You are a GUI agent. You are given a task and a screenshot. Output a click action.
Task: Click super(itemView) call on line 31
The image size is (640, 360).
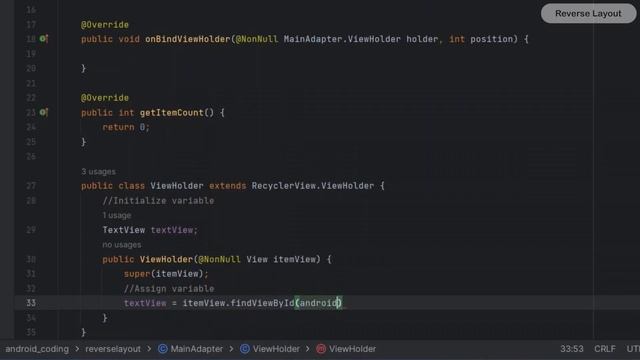[166, 274]
